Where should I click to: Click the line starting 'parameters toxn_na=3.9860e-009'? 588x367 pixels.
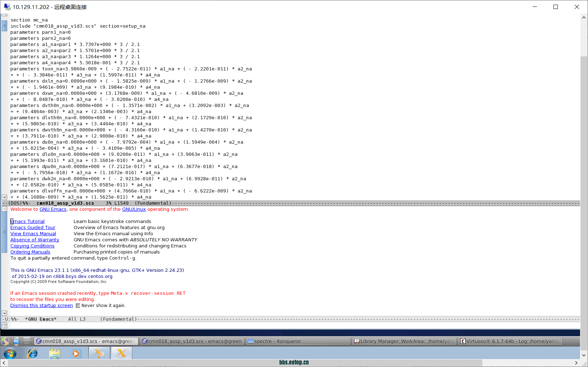[131, 69]
